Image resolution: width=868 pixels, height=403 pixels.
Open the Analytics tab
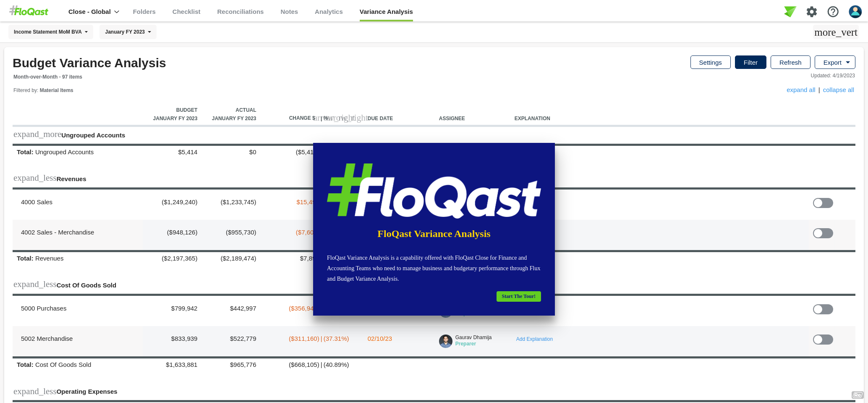tap(329, 11)
